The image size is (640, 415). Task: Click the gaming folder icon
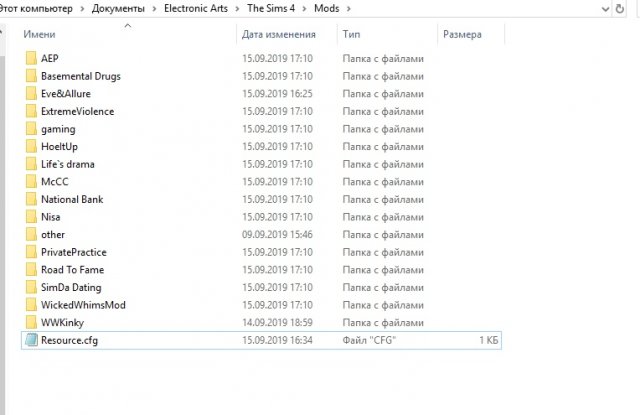(31, 129)
